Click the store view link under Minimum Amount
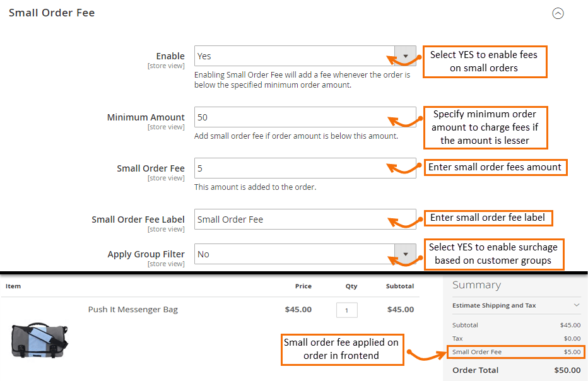Viewport: 588px width, 381px height. pos(166,127)
